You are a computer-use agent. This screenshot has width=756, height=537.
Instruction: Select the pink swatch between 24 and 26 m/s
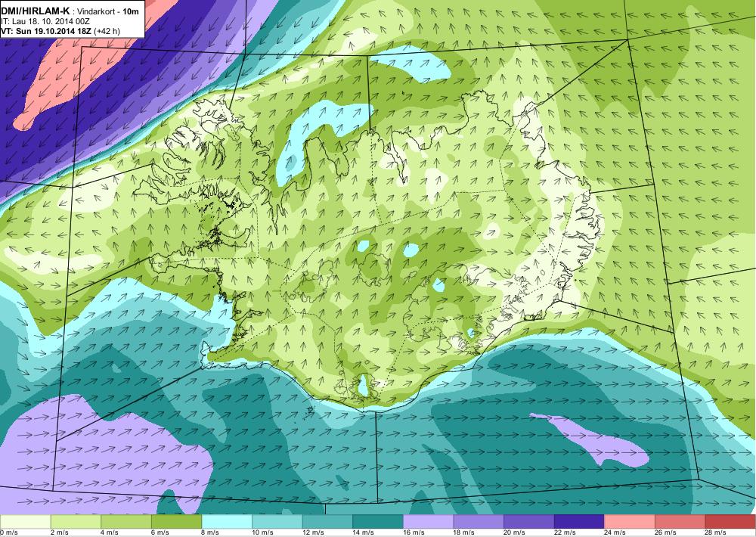click(630, 522)
